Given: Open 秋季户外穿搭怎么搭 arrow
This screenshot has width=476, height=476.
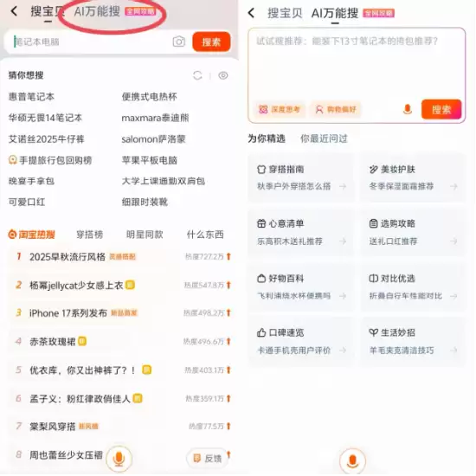Looking at the screenshot, I should [343, 186].
